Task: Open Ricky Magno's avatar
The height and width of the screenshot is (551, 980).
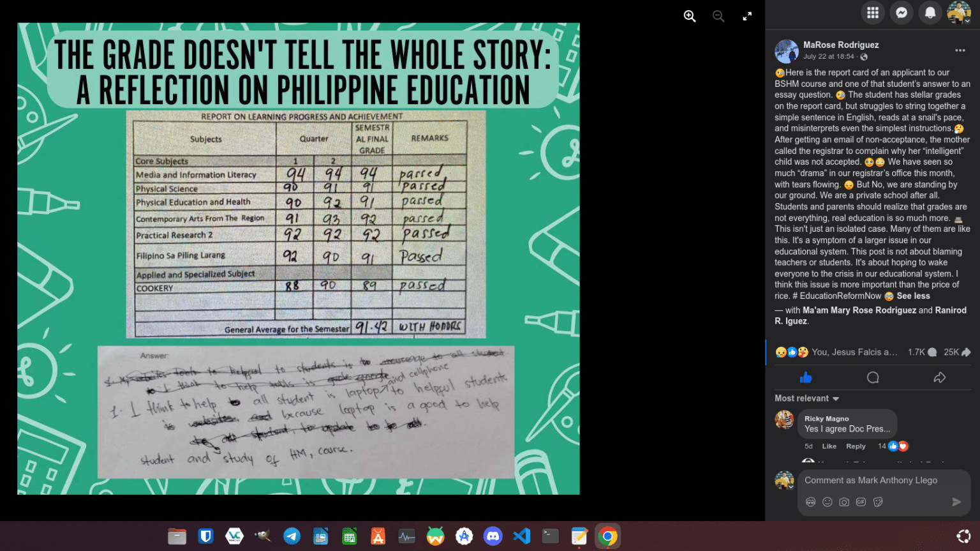Action: click(784, 419)
